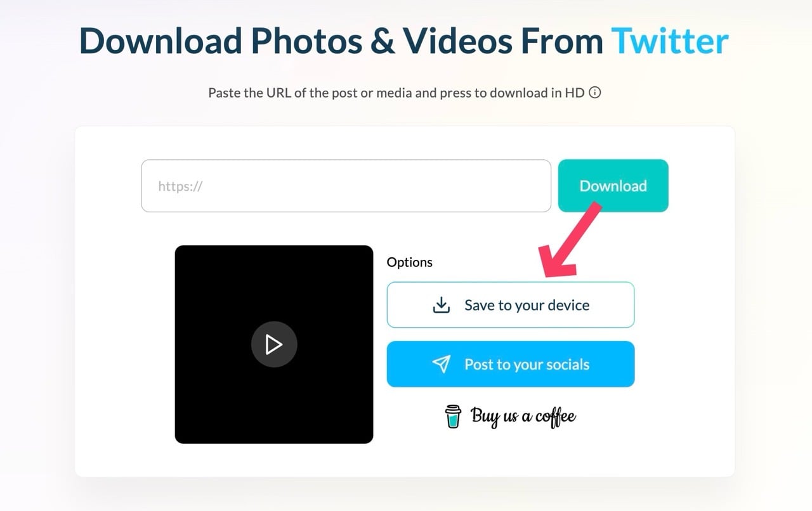The height and width of the screenshot is (511, 812).
Task: Choose Save to your device
Action: [x=511, y=305]
